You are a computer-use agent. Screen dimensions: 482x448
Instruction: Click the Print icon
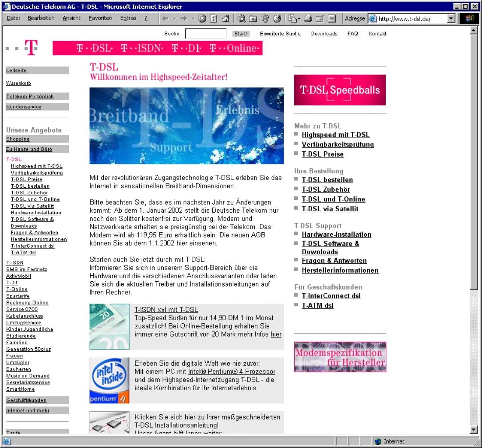tap(308, 19)
